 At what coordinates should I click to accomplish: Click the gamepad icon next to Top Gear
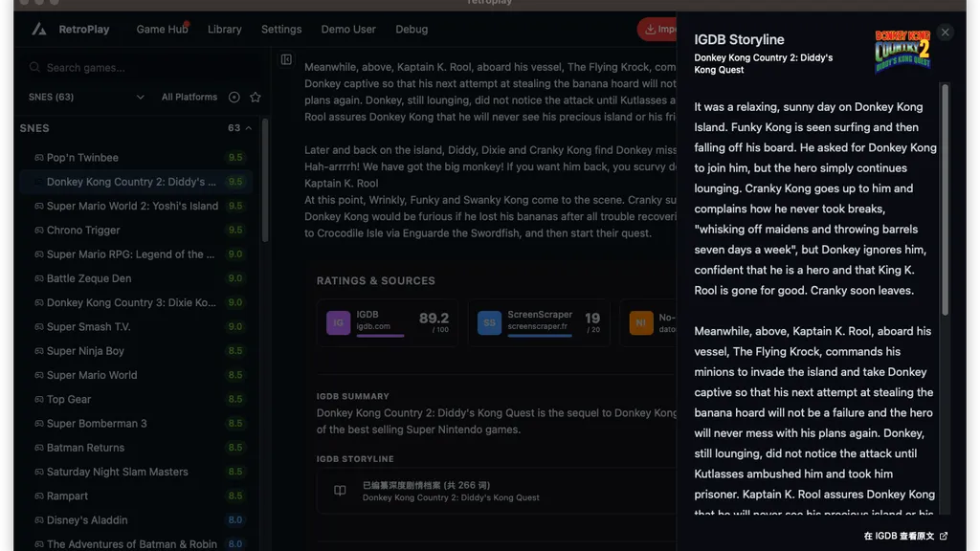(38, 399)
